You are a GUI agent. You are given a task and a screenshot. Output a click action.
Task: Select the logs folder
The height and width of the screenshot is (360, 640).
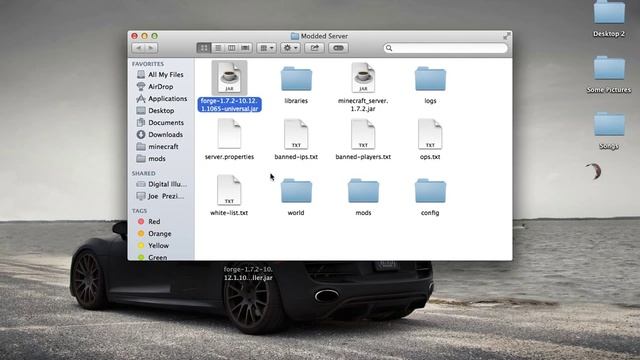click(x=430, y=79)
